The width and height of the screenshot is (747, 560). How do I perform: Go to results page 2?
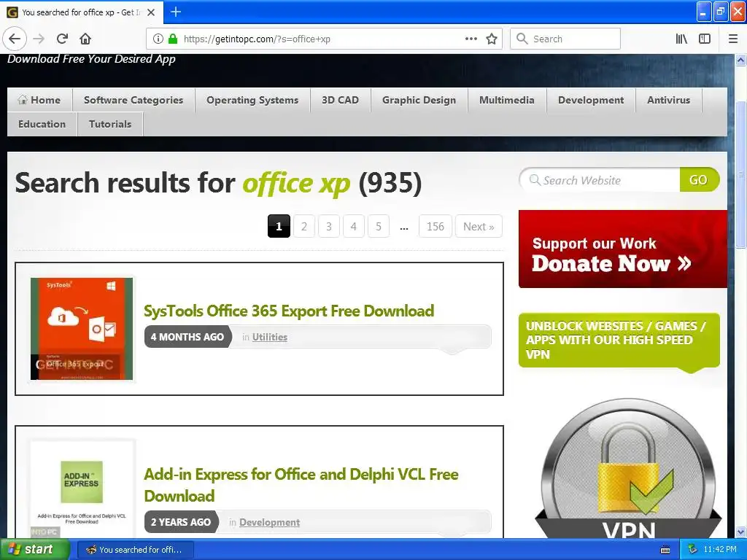point(304,226)
